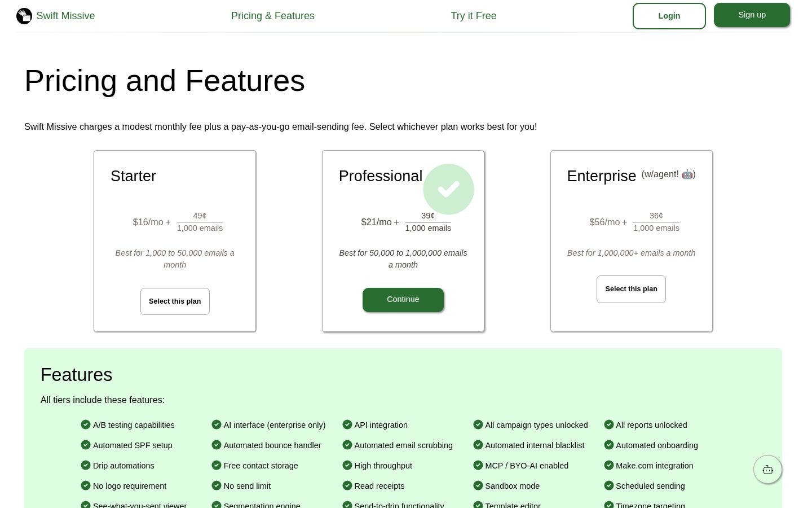Screen dimensions: 812x508
Task: Click check icon beside Read receipts
Action: (x=347, y=485)
